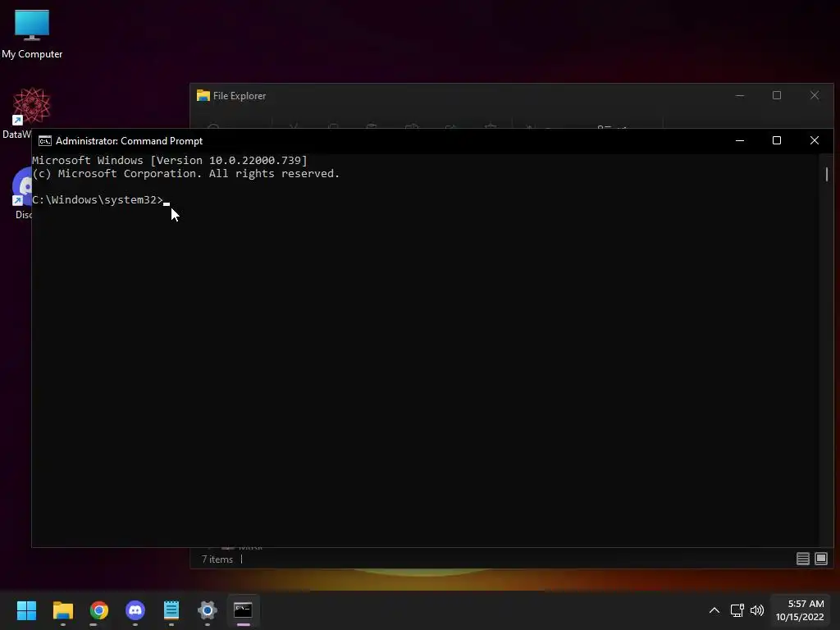The image size is (840, 630).
Task: Open the clock showing 5:57 AM
Action: click(800, 610)
